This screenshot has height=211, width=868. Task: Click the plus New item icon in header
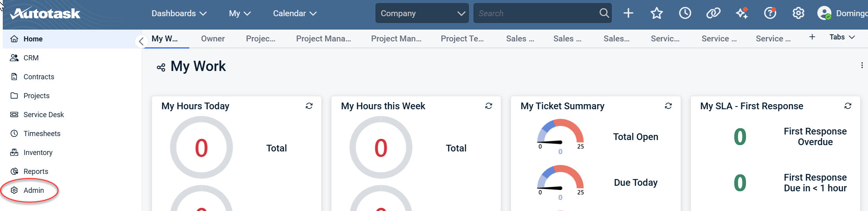pyautogui.click(x=628, y=13)
